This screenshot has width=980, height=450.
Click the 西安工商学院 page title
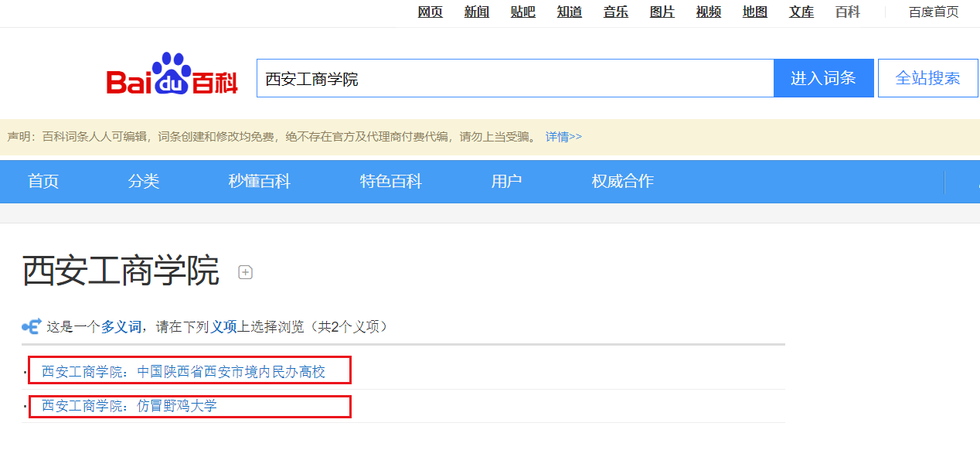coord(121,271)
